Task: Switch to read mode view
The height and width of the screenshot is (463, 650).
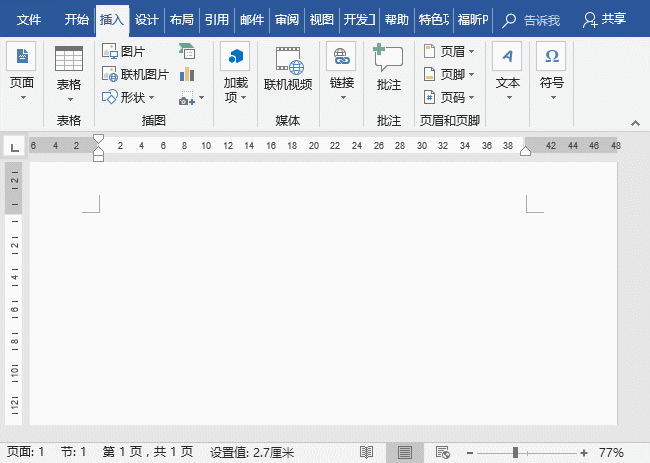Action: [366, 453]
